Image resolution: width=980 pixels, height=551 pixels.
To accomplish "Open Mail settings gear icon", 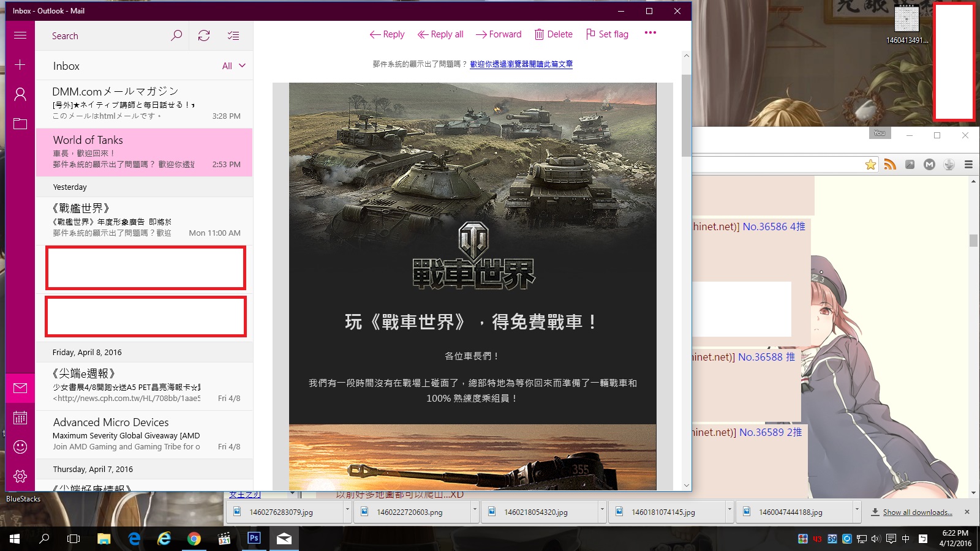I will 20,476.
